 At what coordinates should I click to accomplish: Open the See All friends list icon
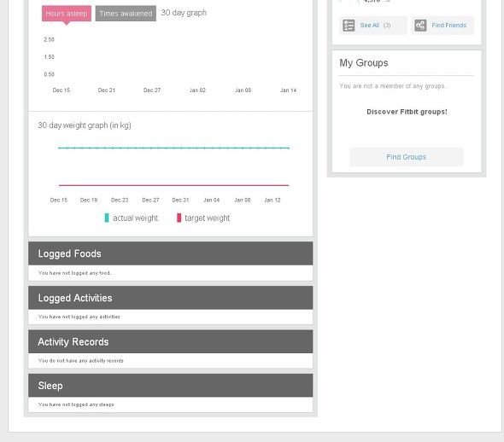(x=349, y=26)
